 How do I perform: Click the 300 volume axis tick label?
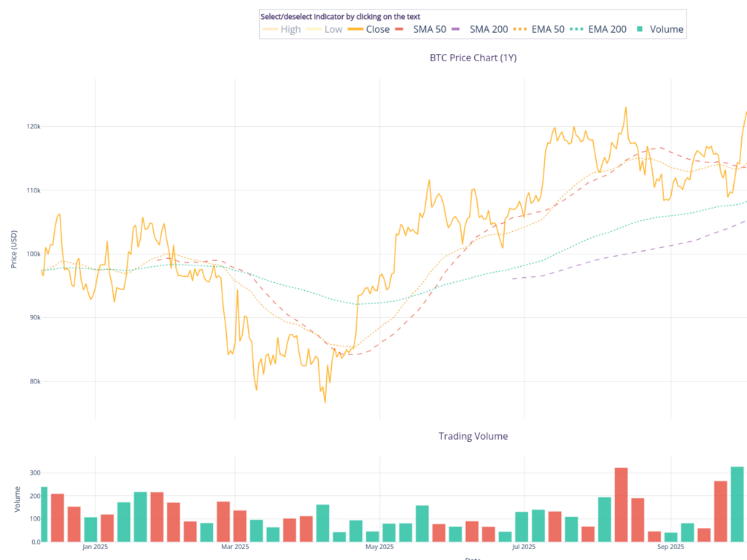[x=34, y=472]
